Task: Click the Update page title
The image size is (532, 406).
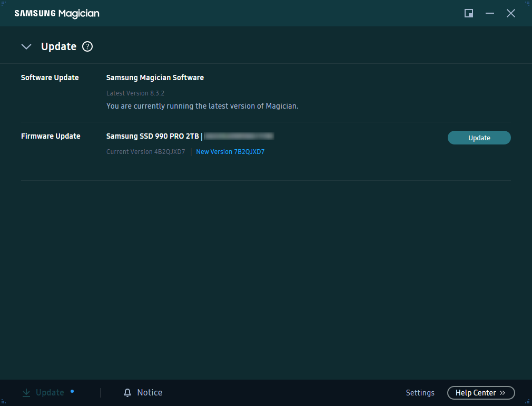Action: pyautogui.click(x=58, y=46)
